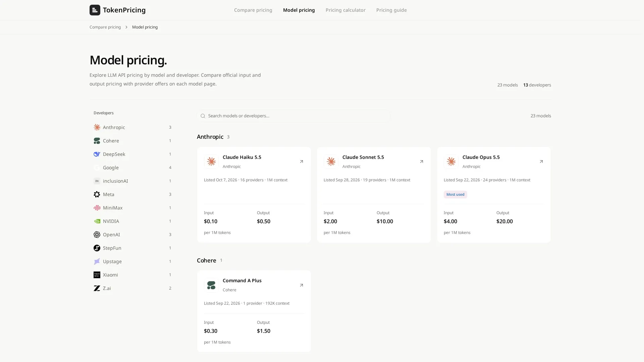644x362 pixels.
Task: Click the Meta logo icon in sidebar
Action: coord(97,194)
